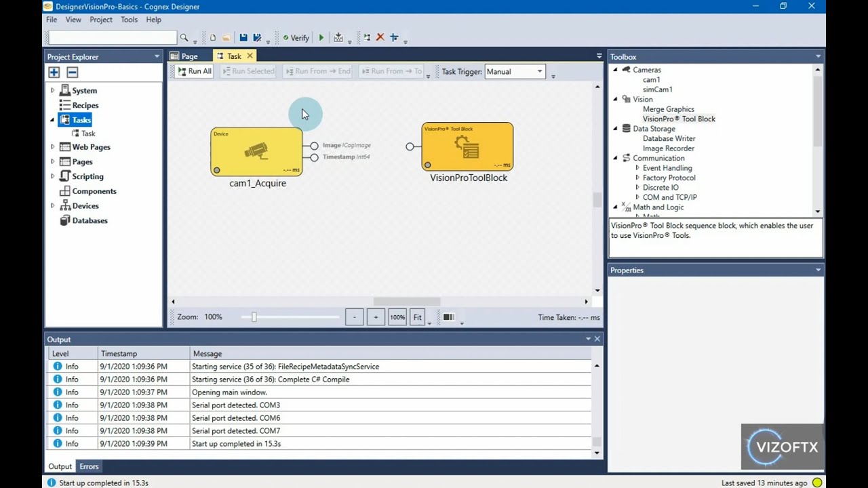Expand the Devices node
This screenshot has width=868, height=488.
point(52,206)
